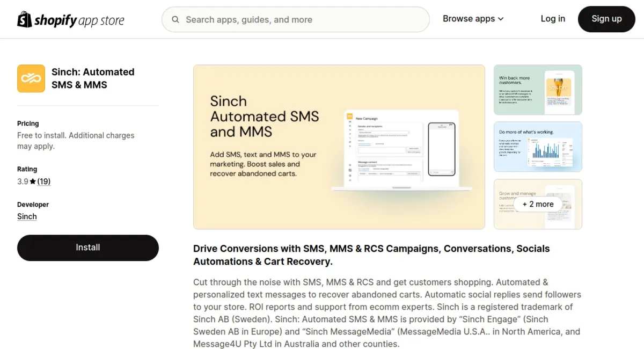Click the main Sinch hero banner image
This screenshot has height=349, width=644.
coord(339,147)
